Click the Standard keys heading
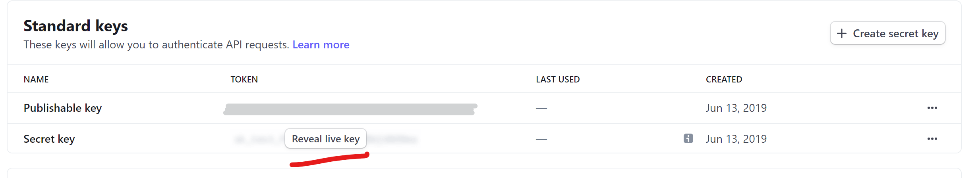The height and width of the screenshot is (178, 980). click(76, 26)
